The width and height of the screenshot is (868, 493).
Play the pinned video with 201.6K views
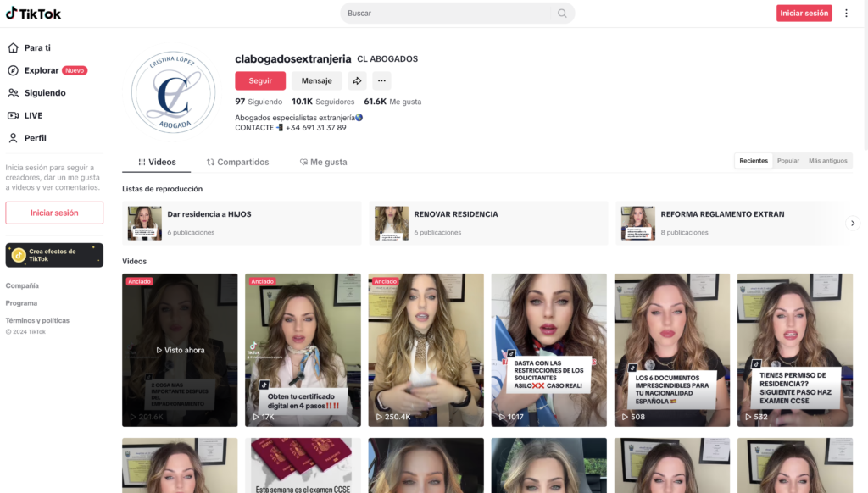click(180, 350)
